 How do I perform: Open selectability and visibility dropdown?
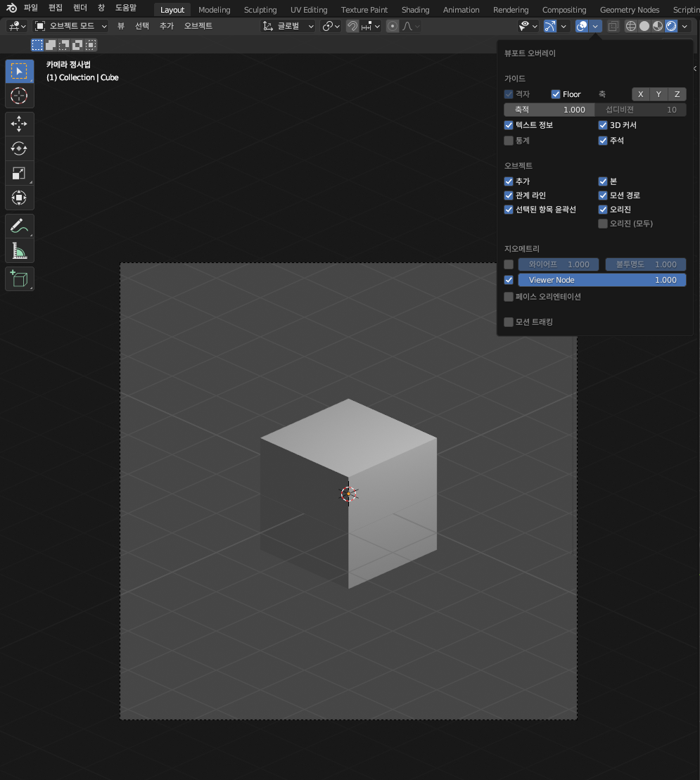pos(528,26)
